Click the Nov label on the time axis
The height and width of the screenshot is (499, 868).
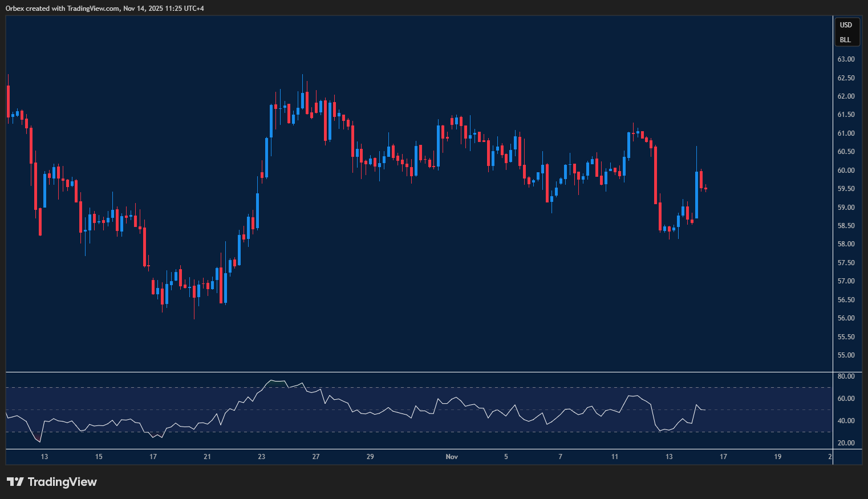(451, 456)
